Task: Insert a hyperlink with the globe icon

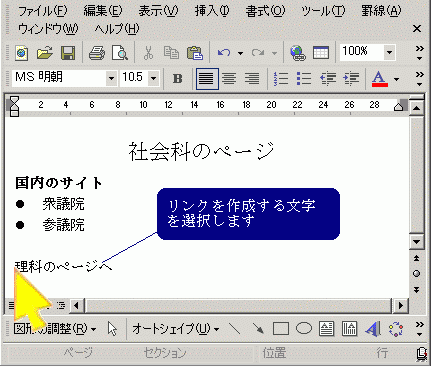Action: click(298, 53)
